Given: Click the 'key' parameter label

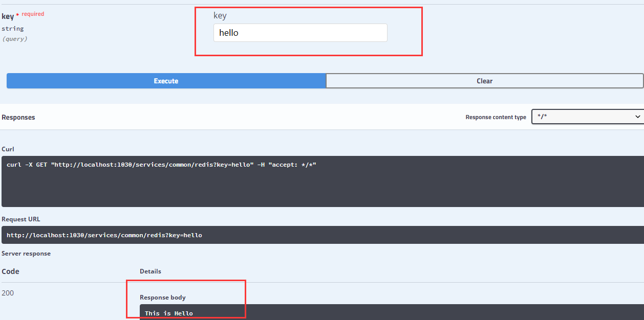Looking at the screenshot, I should pyautogui.click(x=8, y=16).
